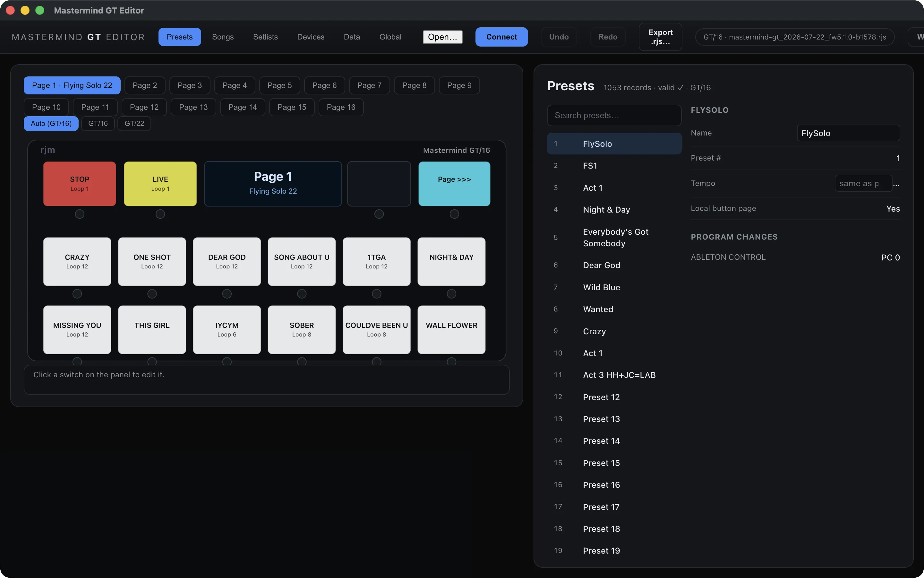The width and height of the screenshot is (924, 578).
Task: Click Export .rjs… button
Action: 660,37
